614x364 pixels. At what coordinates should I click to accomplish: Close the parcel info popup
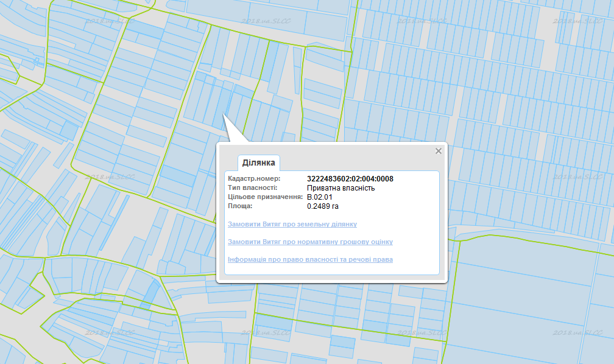(x=438, y=152)
